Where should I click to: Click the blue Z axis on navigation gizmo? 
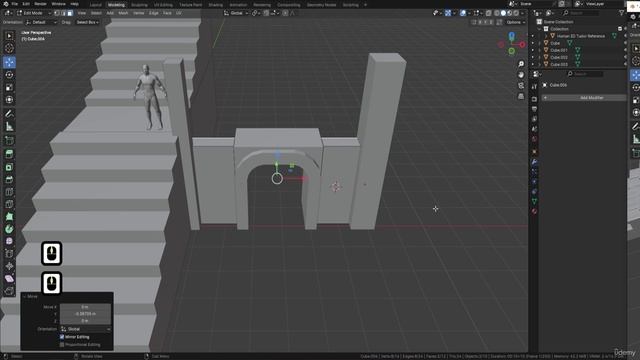(511, 36)
